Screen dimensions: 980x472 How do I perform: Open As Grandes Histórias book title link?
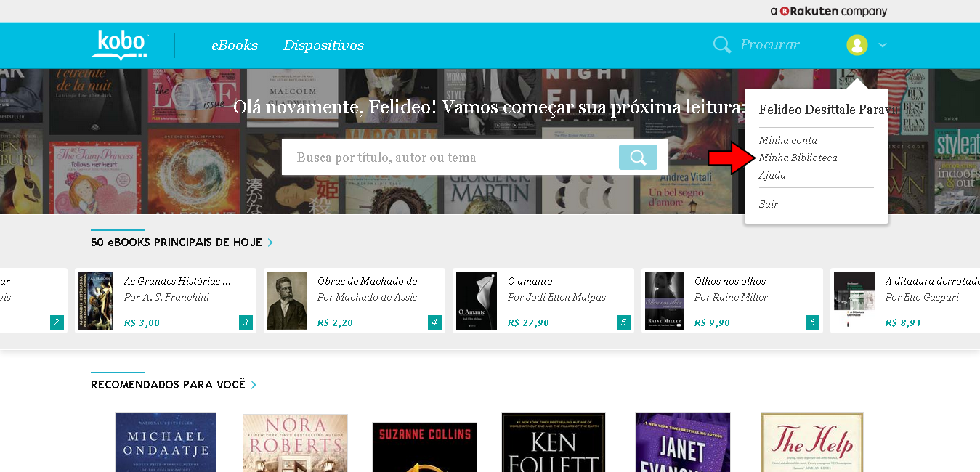coord(177,281)
